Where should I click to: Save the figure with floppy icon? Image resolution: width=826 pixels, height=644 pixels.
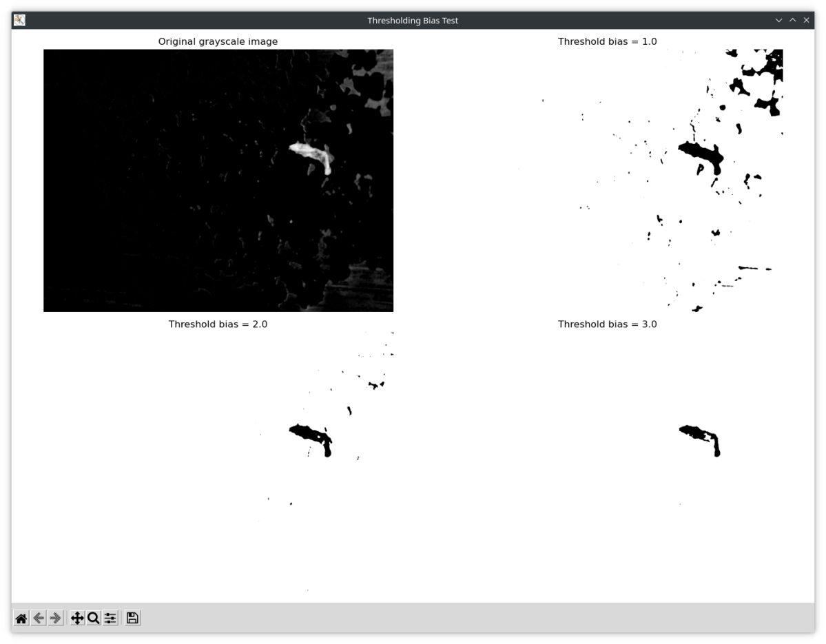[132, 619]
